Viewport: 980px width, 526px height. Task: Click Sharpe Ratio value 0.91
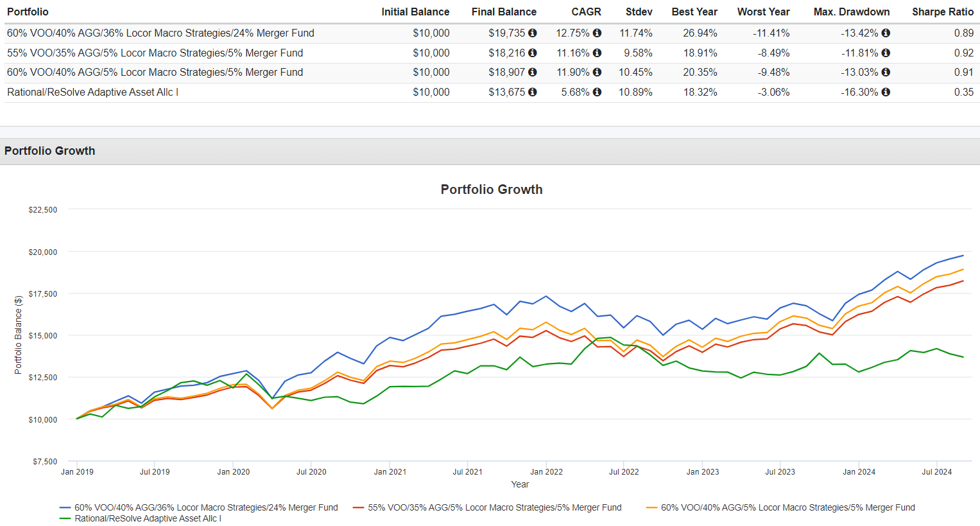coord(964,72)
